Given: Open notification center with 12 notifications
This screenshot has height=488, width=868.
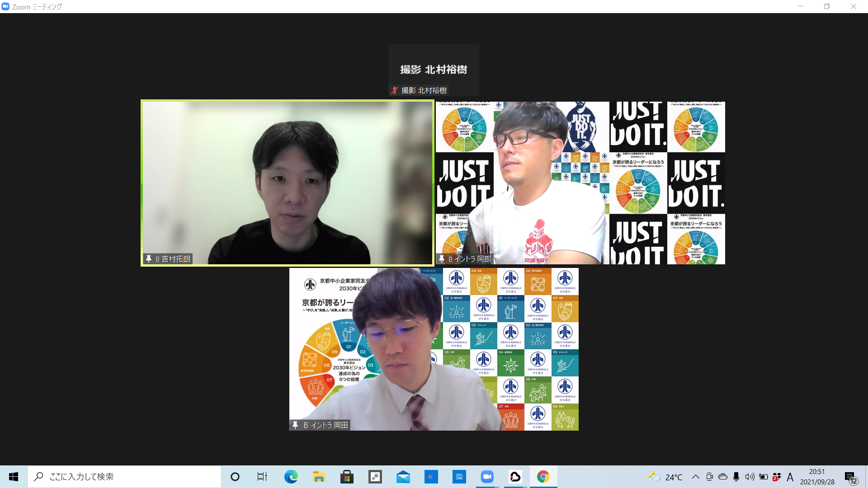Looking at the screenshot, I should (851, 477).
